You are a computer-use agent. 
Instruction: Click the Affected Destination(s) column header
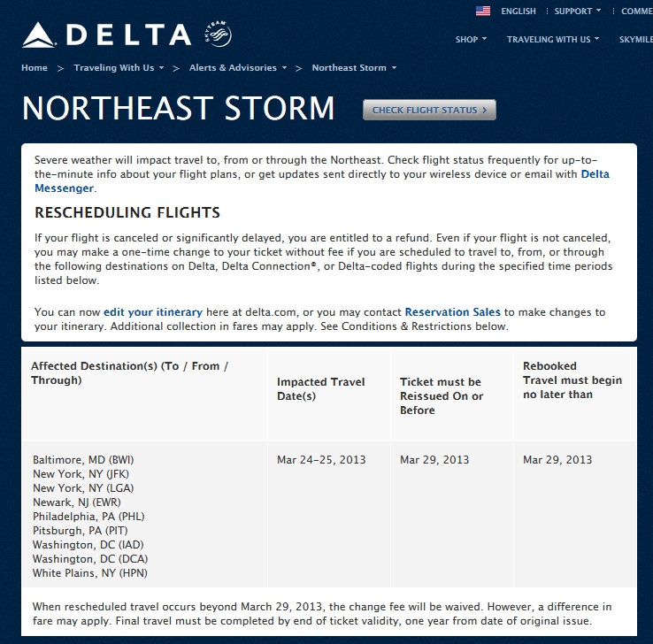(x=129, y=373)
